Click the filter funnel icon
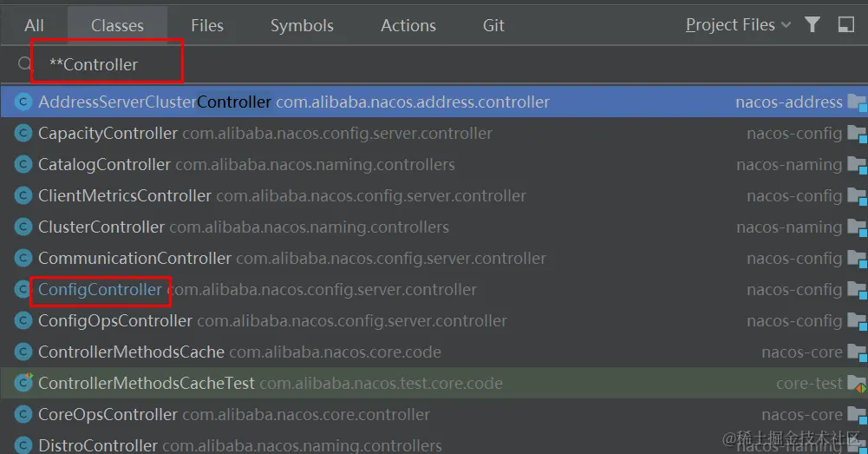868x454 pixels. pos(813,24)
